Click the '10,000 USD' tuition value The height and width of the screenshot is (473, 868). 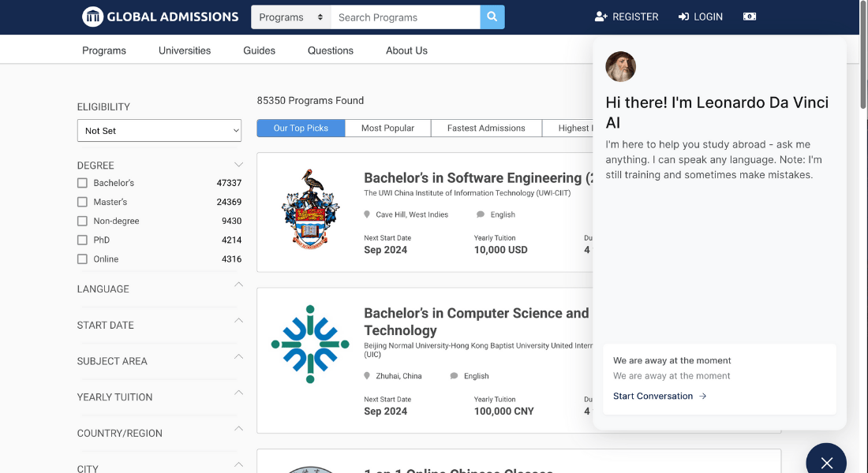[x=500, y=250]
